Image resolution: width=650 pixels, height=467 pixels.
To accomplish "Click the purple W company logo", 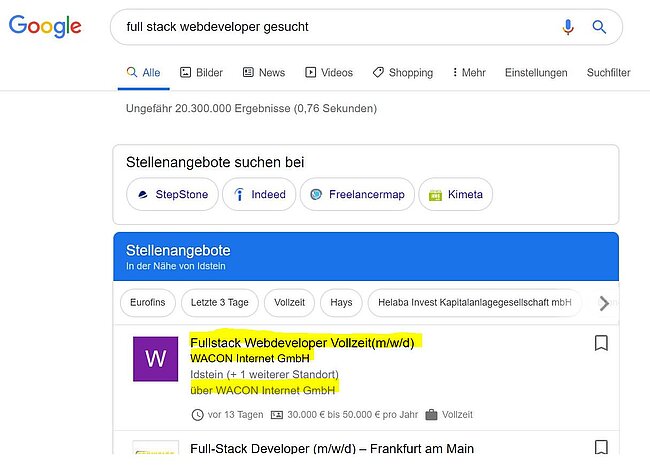I will coord(155,359).
